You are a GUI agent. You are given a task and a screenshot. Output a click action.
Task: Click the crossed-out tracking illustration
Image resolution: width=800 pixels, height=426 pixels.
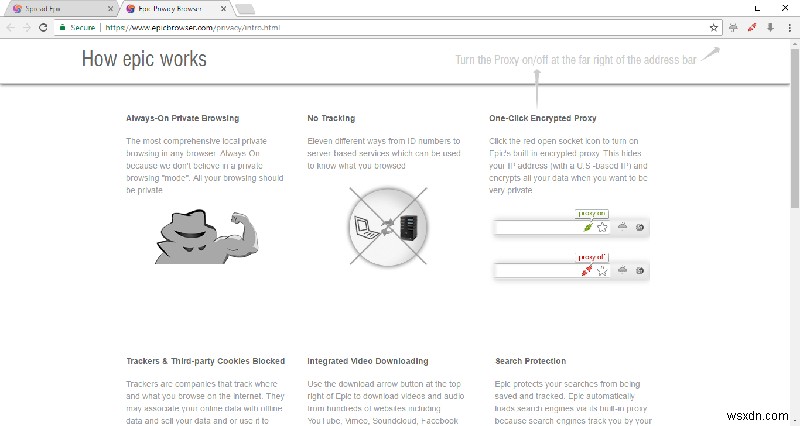pos(388,226)
